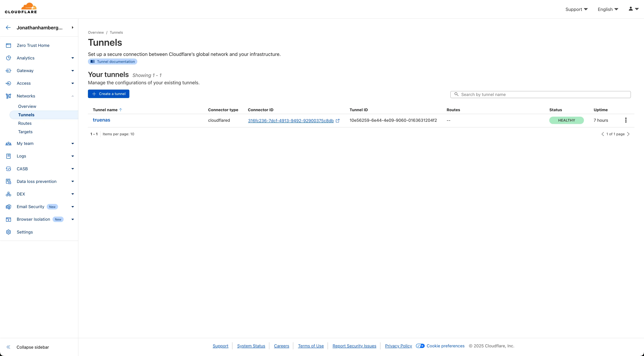This screenshot has width=644, height=356.
Task: Go back using the left arrow icon
Action: [x=8, y=27]
